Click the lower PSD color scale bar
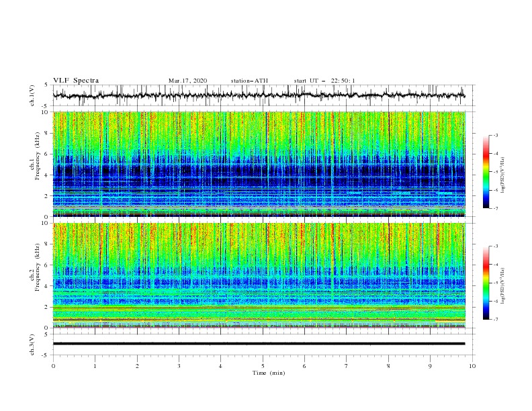This screenshot has height=411, width=532. [486, 283]
